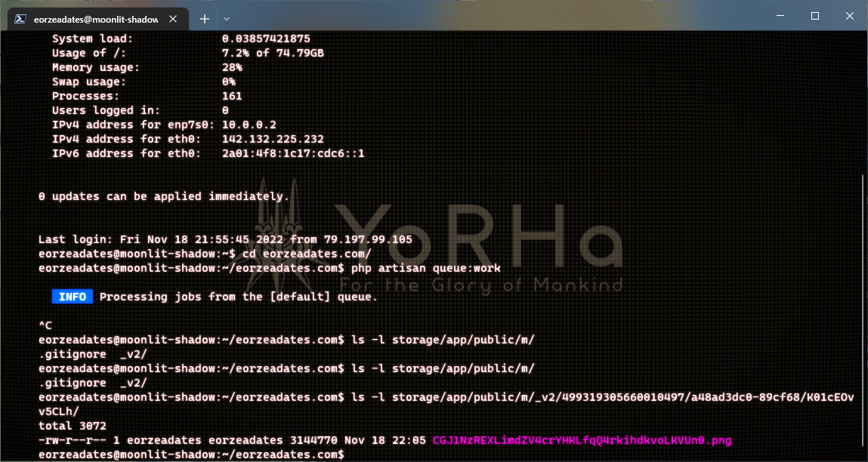Minimize the Windows Terminal window

click(x=779, y=15)
